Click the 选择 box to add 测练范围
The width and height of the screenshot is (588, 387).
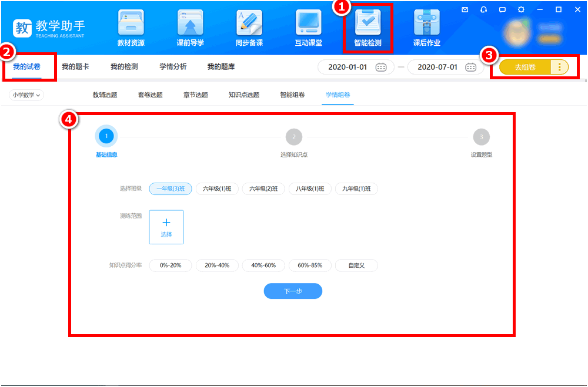click(x=166, y=227)
